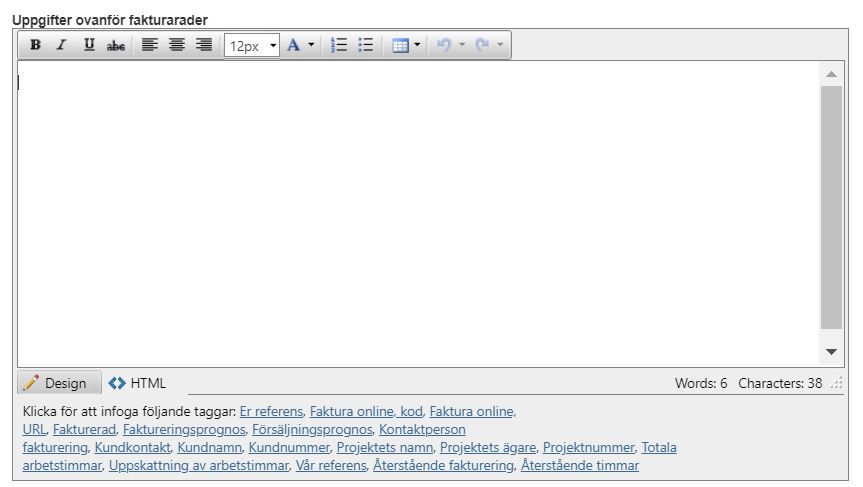Click the editor resize handle icon

[837, 383]
